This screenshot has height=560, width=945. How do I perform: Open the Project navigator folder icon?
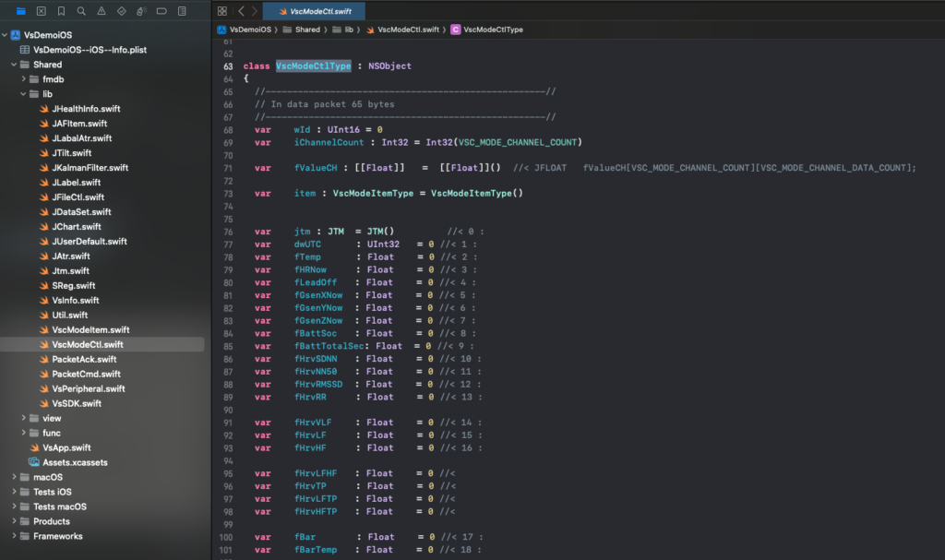21,11
